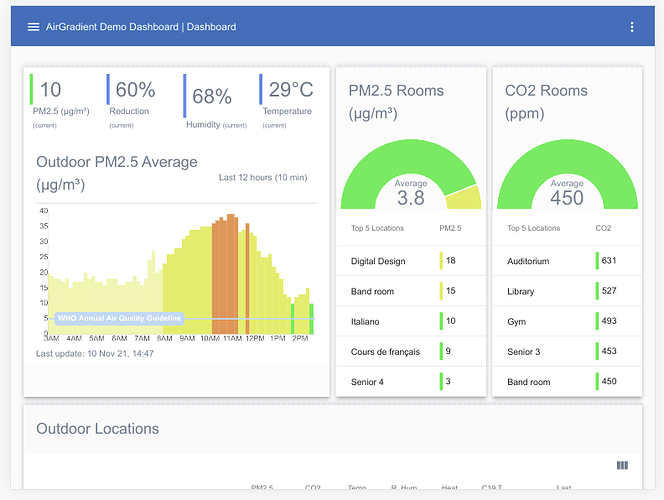Click the 'Top 5 Locations' header in CO2 card
The width and height of the screenshot is (664, 500).
tap(534, 228)
